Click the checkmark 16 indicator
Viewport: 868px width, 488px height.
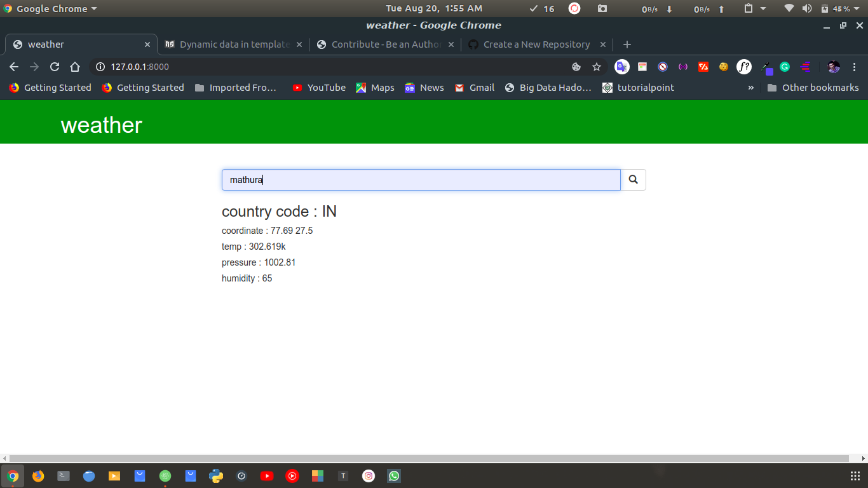coord(542,9)
